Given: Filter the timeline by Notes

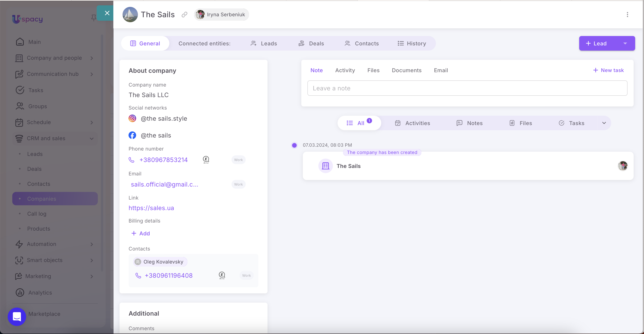Looking at the screenshot, I should pyautogui.click(x=469, y=123).
